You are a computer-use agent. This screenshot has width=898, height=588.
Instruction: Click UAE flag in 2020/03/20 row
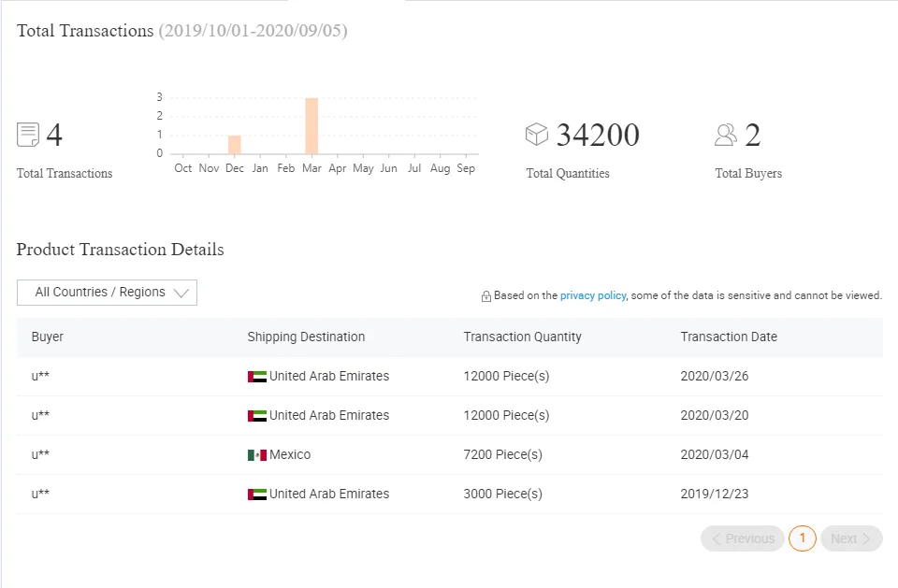point(256,416)
